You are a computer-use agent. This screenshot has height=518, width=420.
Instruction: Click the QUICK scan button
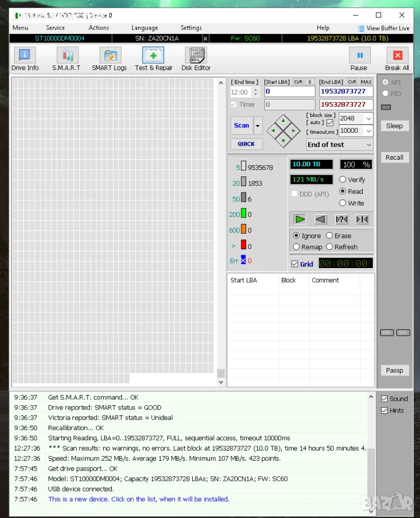click(246, 144)
